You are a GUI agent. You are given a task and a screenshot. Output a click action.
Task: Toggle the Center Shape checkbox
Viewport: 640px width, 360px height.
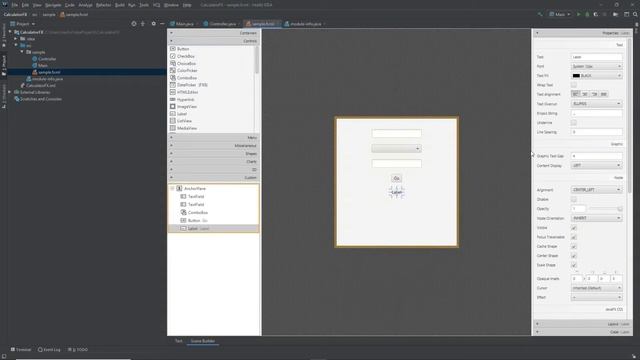coord(573,256)
